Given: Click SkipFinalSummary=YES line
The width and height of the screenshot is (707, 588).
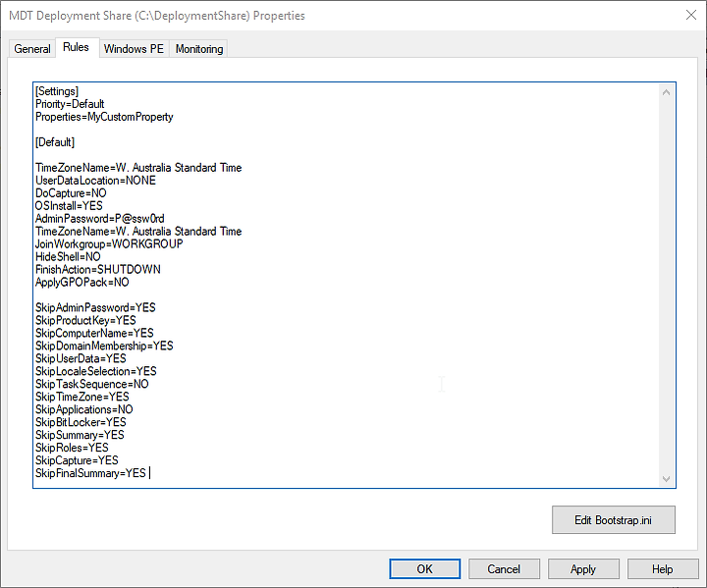Looking at the screenshot, I should pyautogui.click(x=90, y=473).
